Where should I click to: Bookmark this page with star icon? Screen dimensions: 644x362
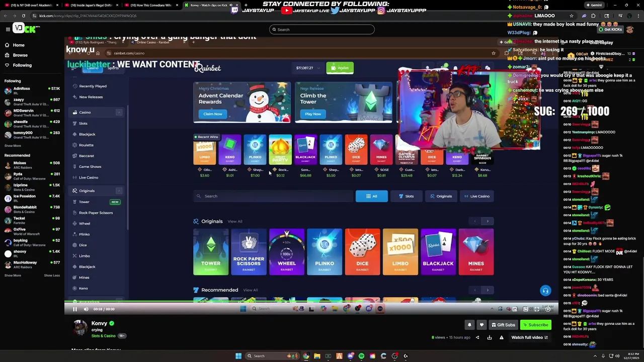(571, 16)
